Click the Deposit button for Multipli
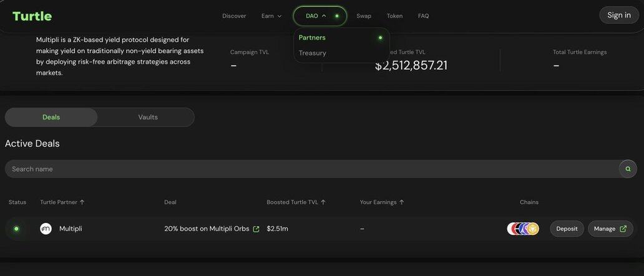 point(567,229)
